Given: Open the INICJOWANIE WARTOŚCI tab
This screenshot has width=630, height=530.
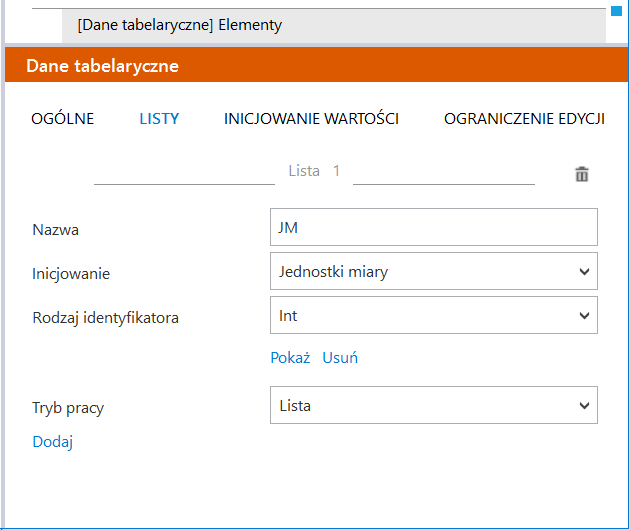Looking at the screenshot, I should (311, 119).
